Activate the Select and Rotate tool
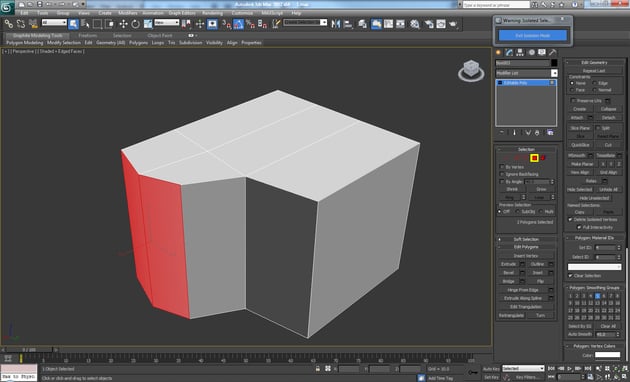Image resolution: width=630 pixels, height=382 pixels. click(135, 24)
